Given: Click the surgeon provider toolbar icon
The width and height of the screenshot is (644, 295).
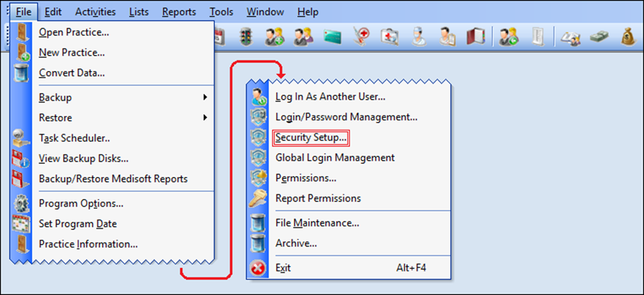Looking at the screenshot, I should 418,37.
